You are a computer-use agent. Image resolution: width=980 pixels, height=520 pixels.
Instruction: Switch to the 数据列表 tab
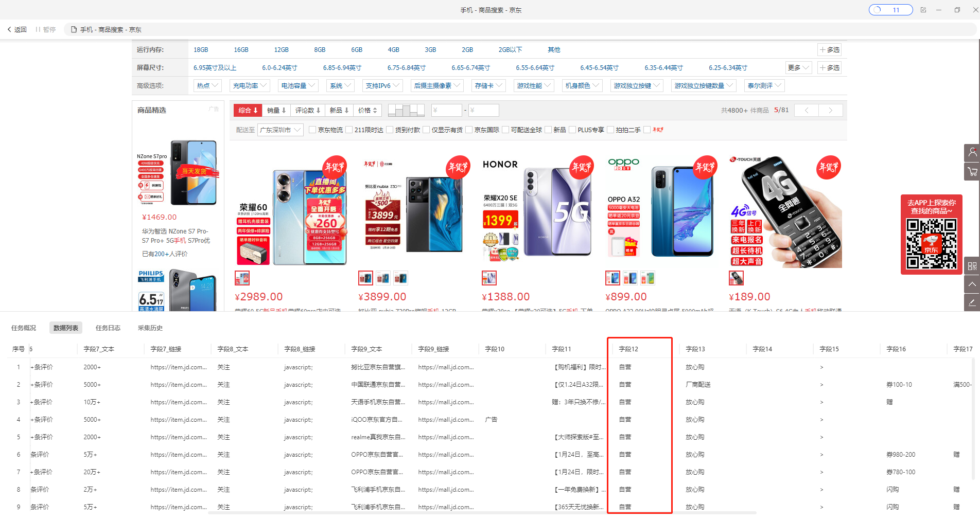pyautogui.click(x=66, y=328)
